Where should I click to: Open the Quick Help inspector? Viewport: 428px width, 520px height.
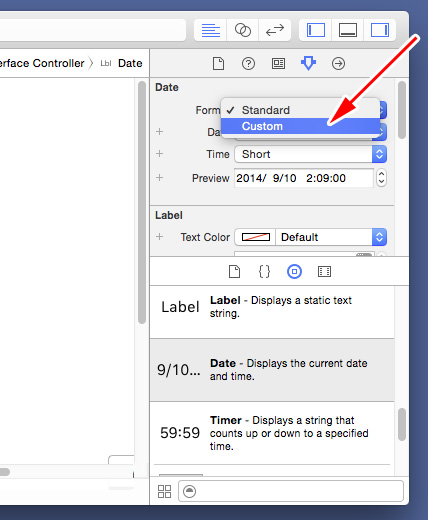[248, 63]
